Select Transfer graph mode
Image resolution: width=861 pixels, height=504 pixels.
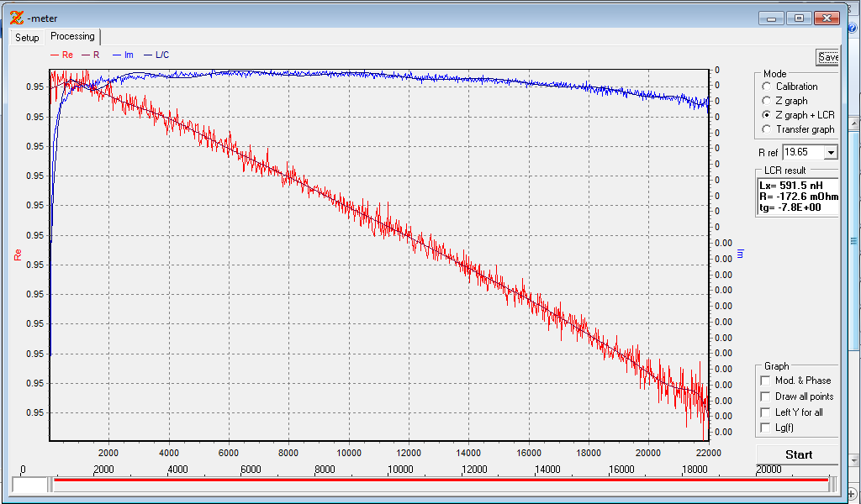click(767, 129)
